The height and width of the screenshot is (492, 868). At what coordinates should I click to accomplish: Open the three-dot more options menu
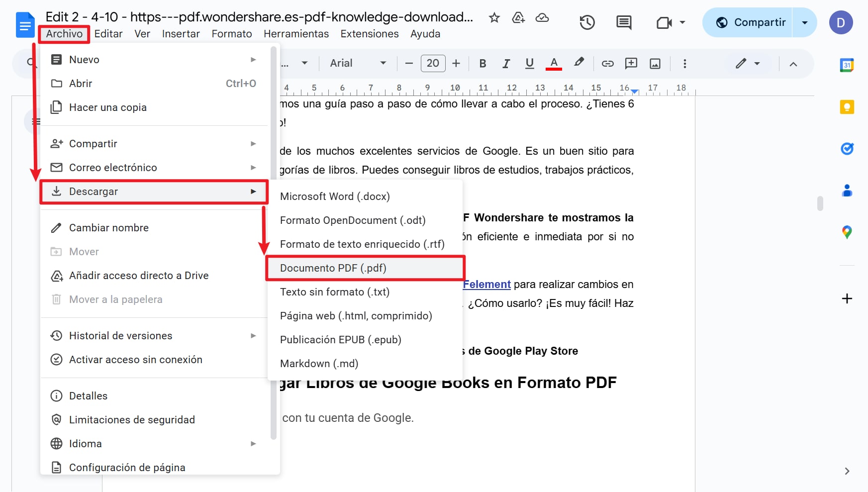click(685, 63)
